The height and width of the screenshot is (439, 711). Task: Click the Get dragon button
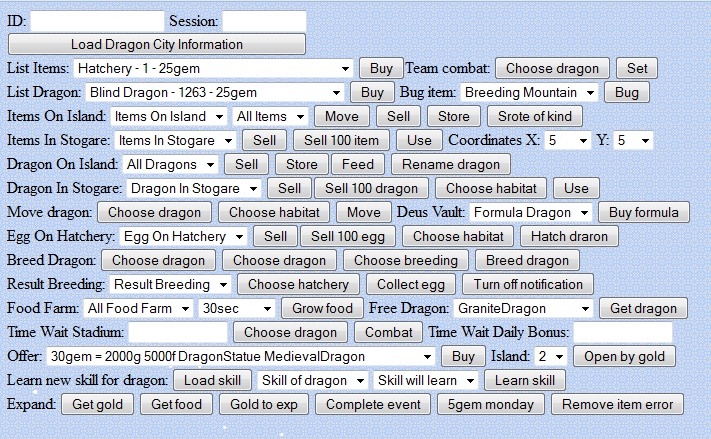pyautogui.click(x=643, y=309)
